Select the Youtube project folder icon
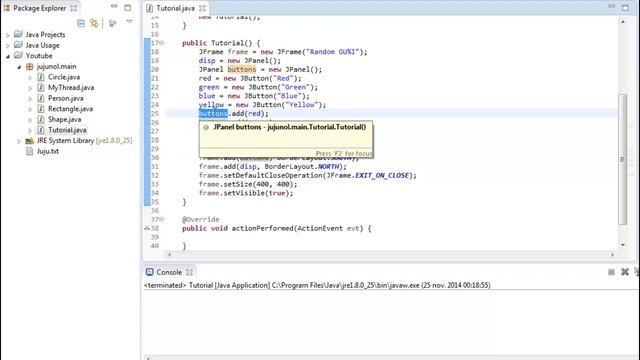Viewport: 640px width, 360px height. coord(18,56)
